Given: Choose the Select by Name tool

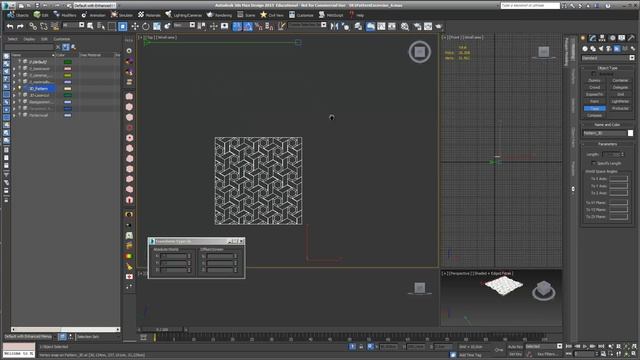Looking at the screenshot, I should pos(101,26).
